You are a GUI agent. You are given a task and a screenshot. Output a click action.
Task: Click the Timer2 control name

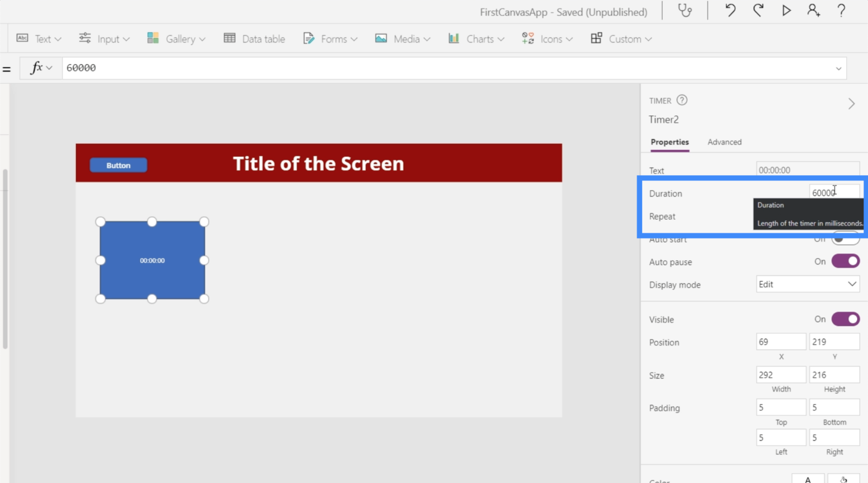pyautogui.click(x=663, y=119)
